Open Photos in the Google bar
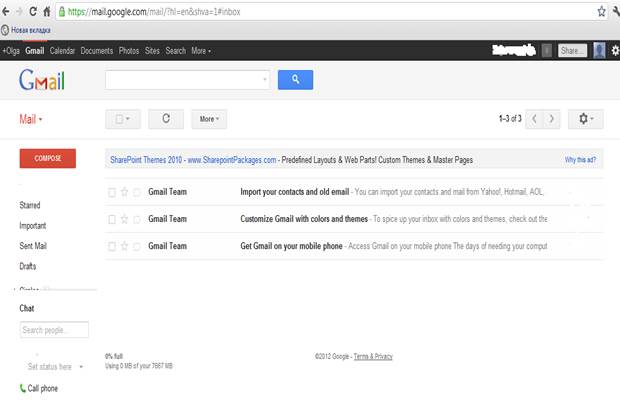The image size is (620, 413). [129, 51]
